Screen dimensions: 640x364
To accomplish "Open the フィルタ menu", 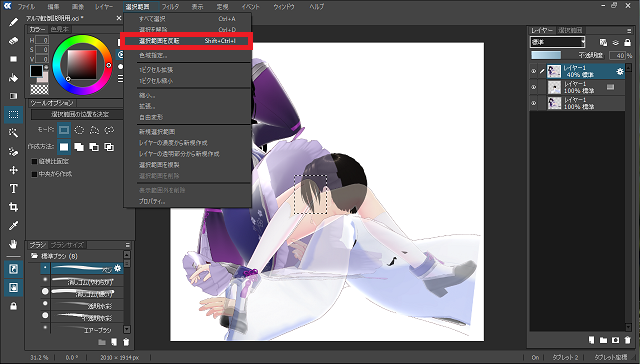I will click(x=170, y=7).
